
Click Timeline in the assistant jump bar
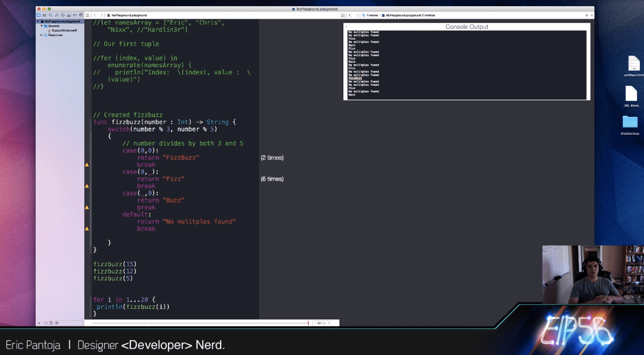(x=372, y=15)
